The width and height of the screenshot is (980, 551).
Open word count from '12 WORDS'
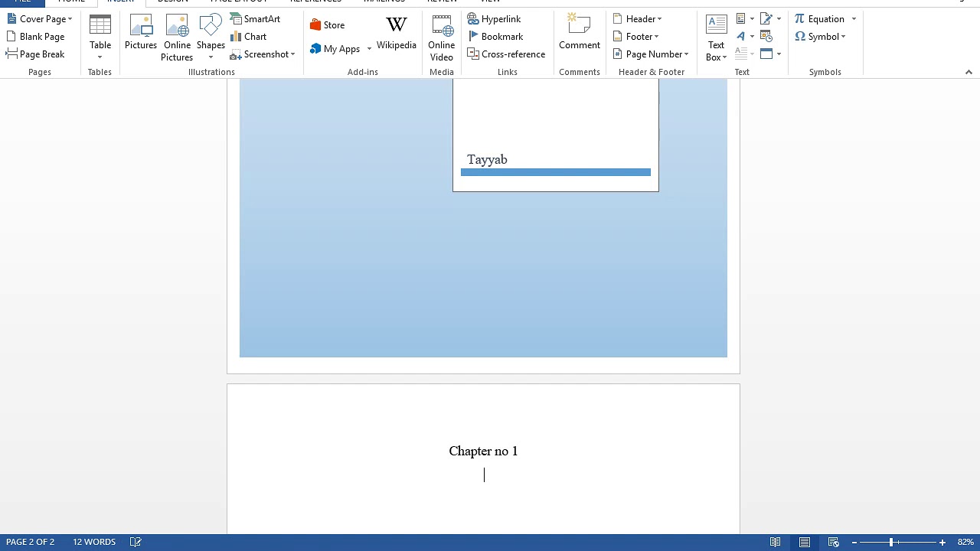click(x=94, y=542)
